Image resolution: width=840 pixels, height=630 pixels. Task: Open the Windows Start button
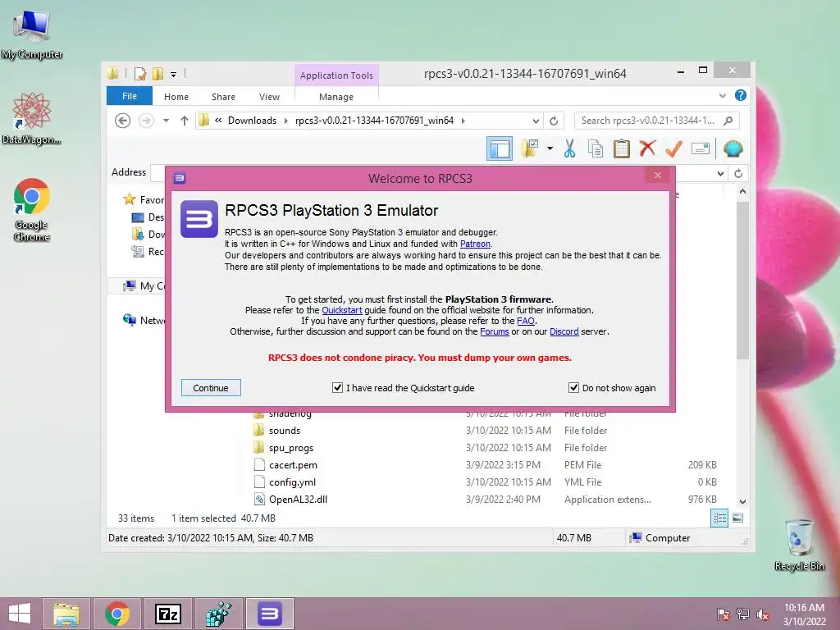pyautogui.click(x=20, y=614)
